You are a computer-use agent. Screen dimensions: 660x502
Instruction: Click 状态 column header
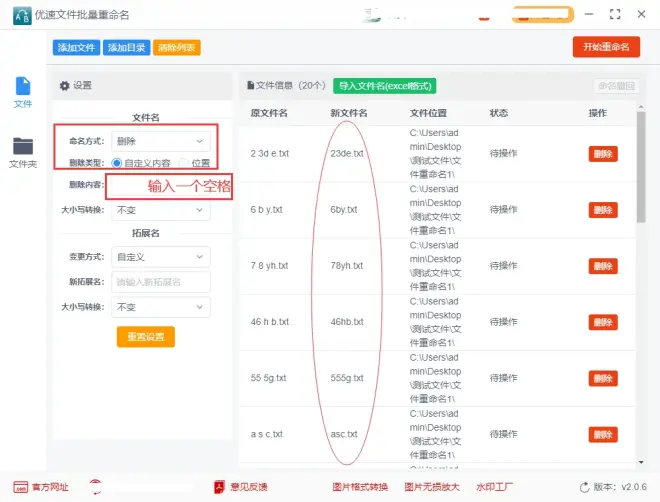(499, 113)
